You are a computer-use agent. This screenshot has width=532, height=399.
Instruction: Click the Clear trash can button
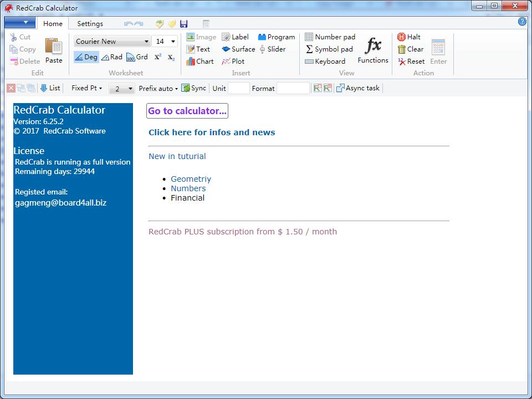coord(411,49)
